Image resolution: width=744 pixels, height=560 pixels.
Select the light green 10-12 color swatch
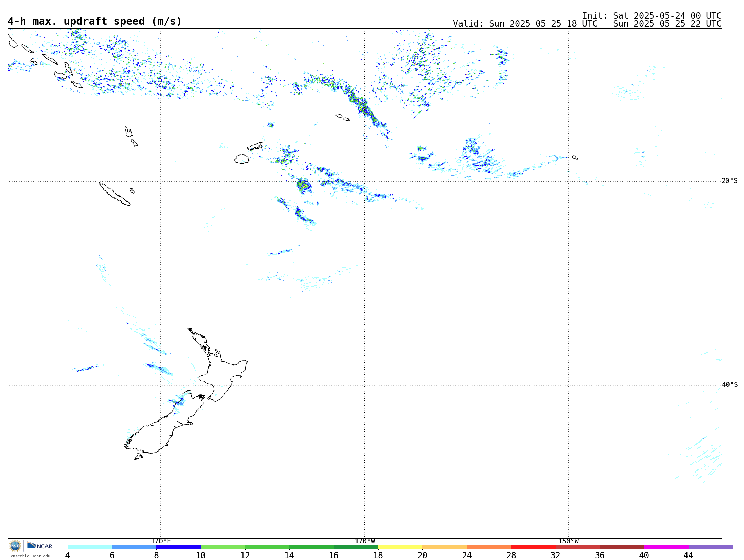223,547
